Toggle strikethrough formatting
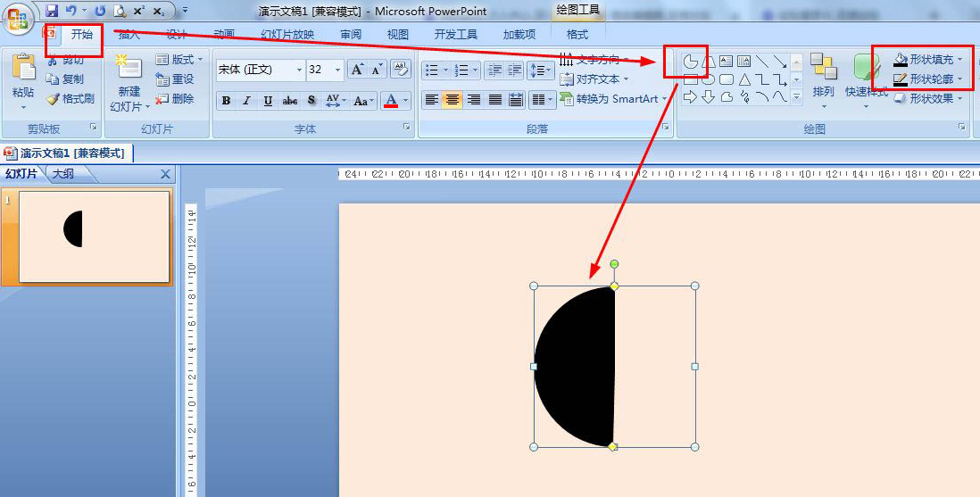 (x=289, y=101)
